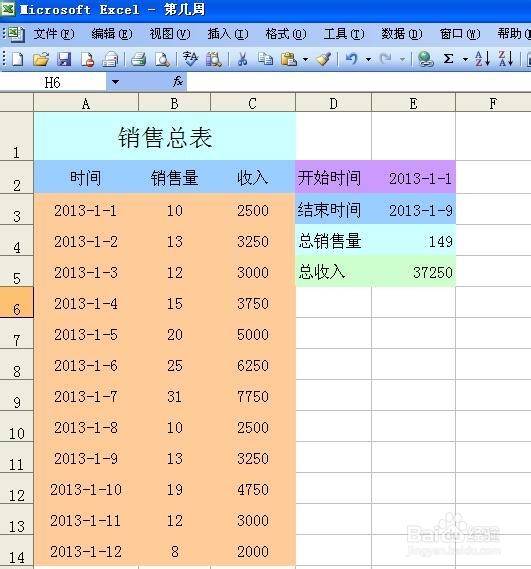Open the 编辑 (Edit) menu
The height and width of the screenshot is (569, 531).
coord(112,34)
